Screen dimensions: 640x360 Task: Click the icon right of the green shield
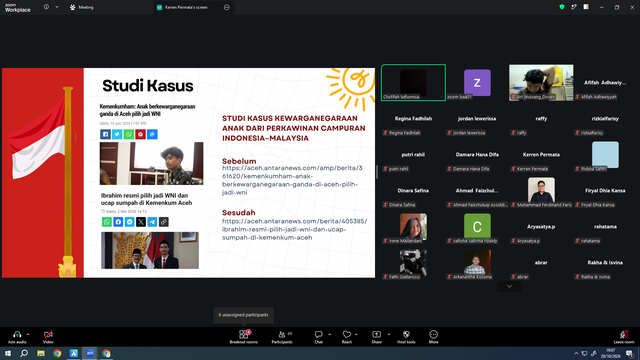574,7
